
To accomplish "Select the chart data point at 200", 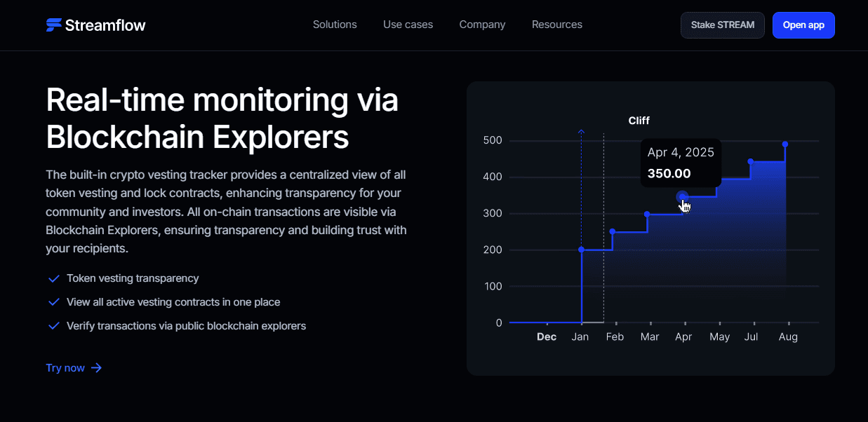I will (581, 250).
